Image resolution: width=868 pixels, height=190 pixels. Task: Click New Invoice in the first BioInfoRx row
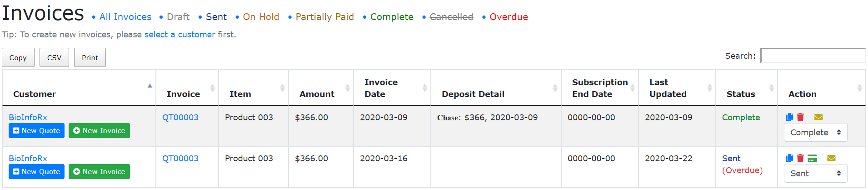(99, 131)
